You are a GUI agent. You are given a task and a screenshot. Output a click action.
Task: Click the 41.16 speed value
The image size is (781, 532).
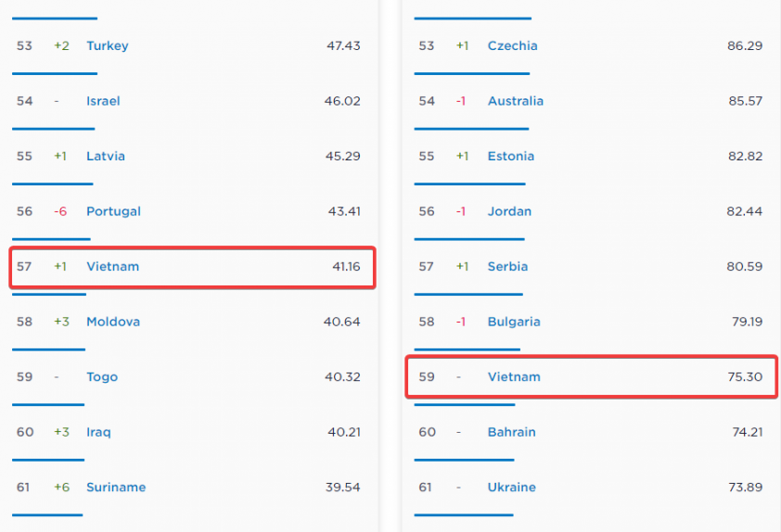[x=346, y=266]
